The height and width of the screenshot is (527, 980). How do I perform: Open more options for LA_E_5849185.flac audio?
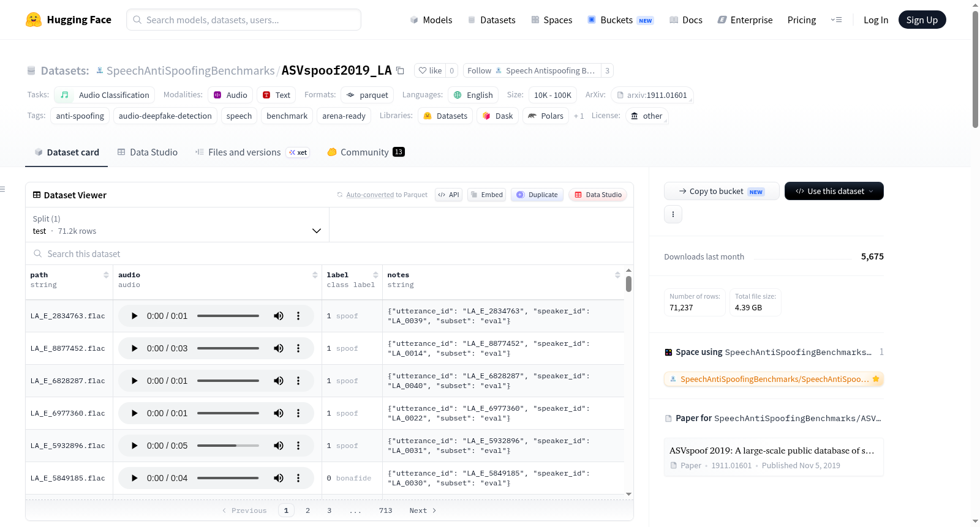pos(298,478)
